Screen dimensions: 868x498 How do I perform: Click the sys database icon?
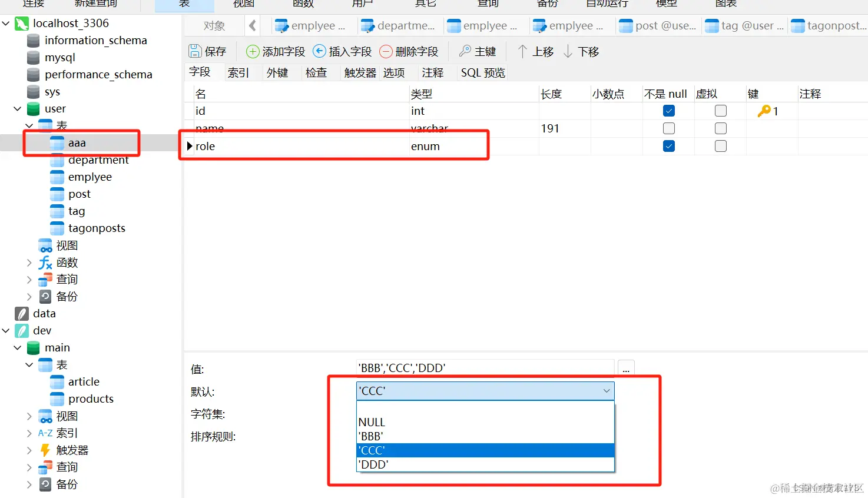[34, 92]
